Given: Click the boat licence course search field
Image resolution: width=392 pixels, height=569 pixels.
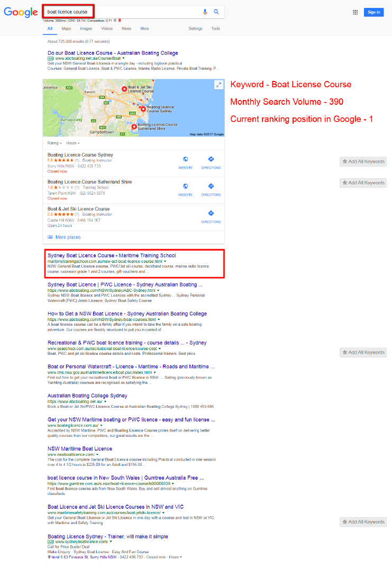Looking at the screenshot, I should 123,12.
